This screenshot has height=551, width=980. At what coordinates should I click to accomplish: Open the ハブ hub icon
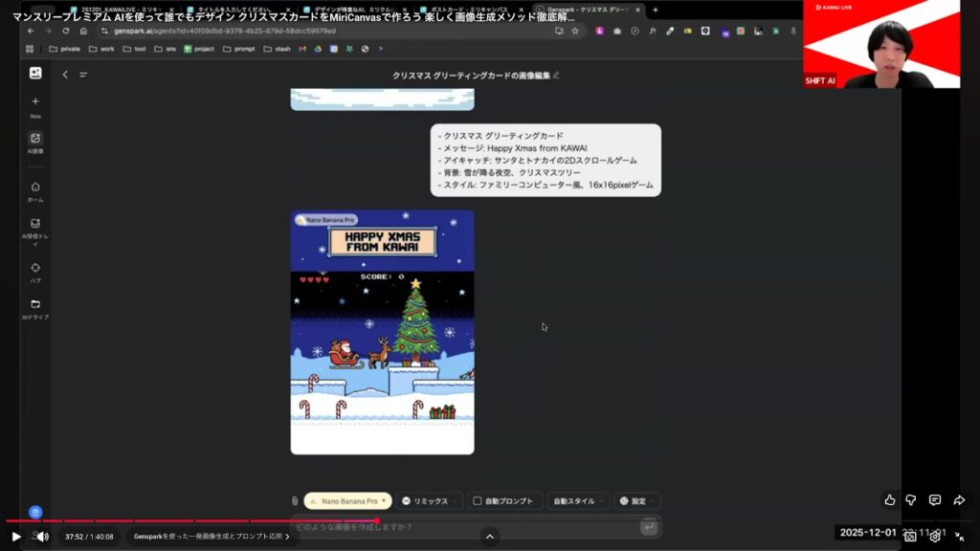(x=35, y=268)
